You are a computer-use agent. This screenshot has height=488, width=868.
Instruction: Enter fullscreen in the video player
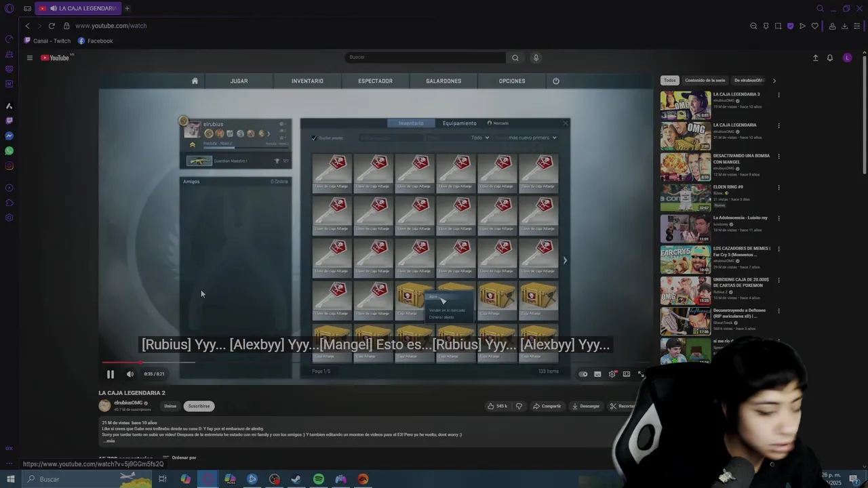click(641, 374)
